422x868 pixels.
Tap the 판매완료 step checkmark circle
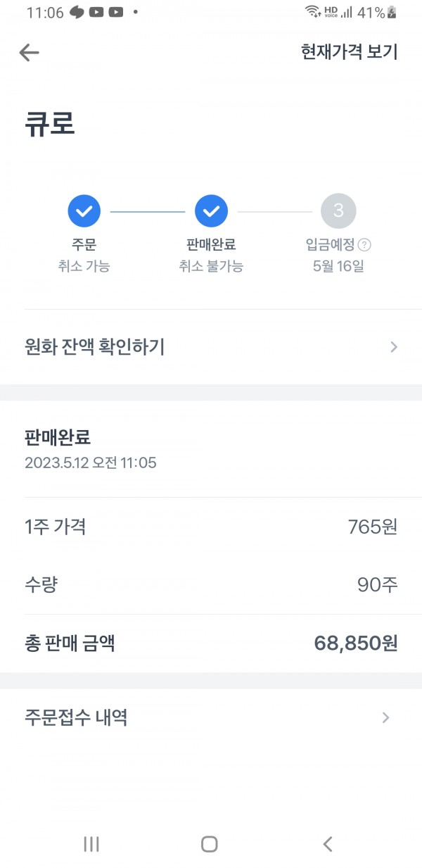[x=211, y=210]
